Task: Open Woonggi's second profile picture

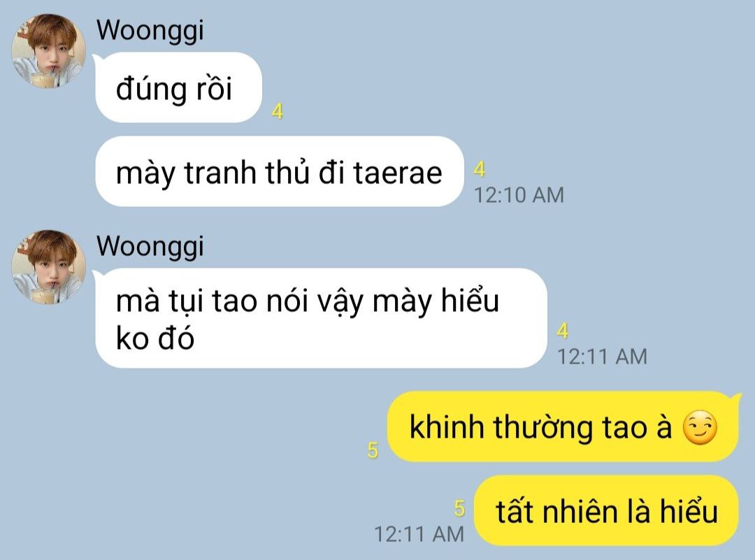Action: (x=49, y=267)
